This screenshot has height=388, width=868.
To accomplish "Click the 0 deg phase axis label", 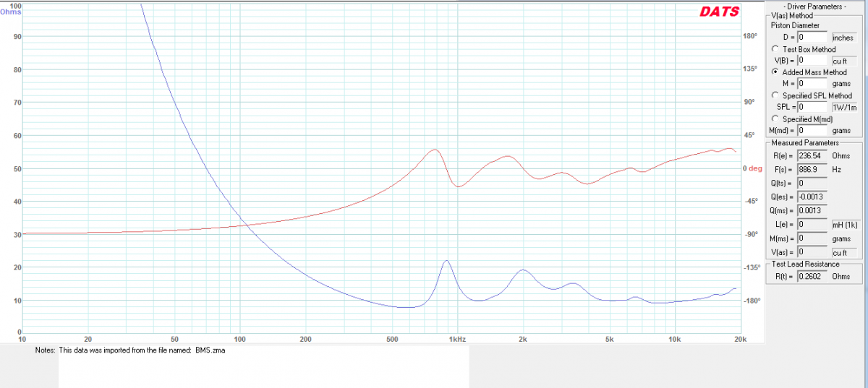I will 753,168.
